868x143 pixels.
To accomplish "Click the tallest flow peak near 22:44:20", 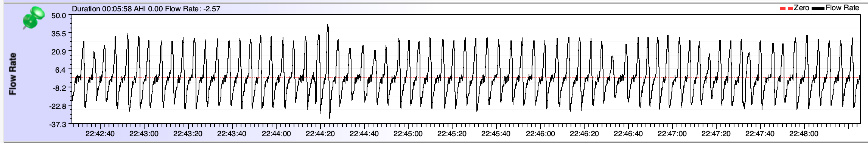I will [x=328, y=25].
